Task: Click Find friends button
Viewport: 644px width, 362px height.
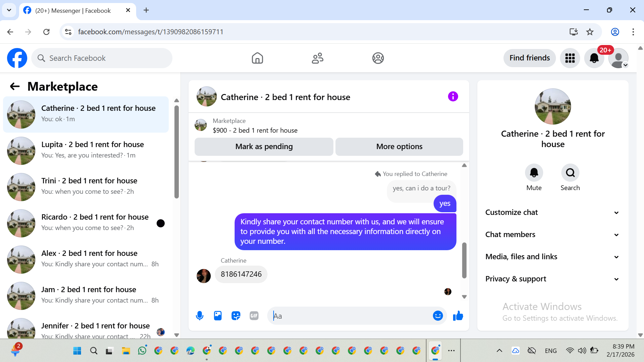Action: coord(530,58)
